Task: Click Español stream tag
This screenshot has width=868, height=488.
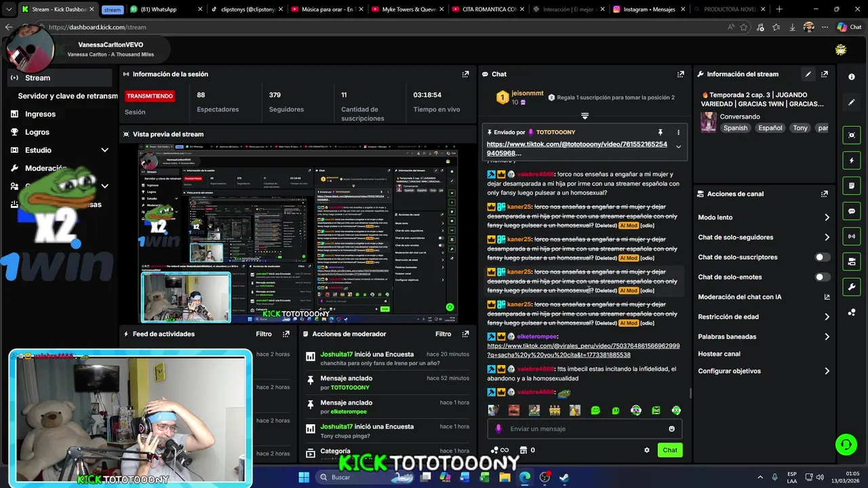Action: coord(770,128)
